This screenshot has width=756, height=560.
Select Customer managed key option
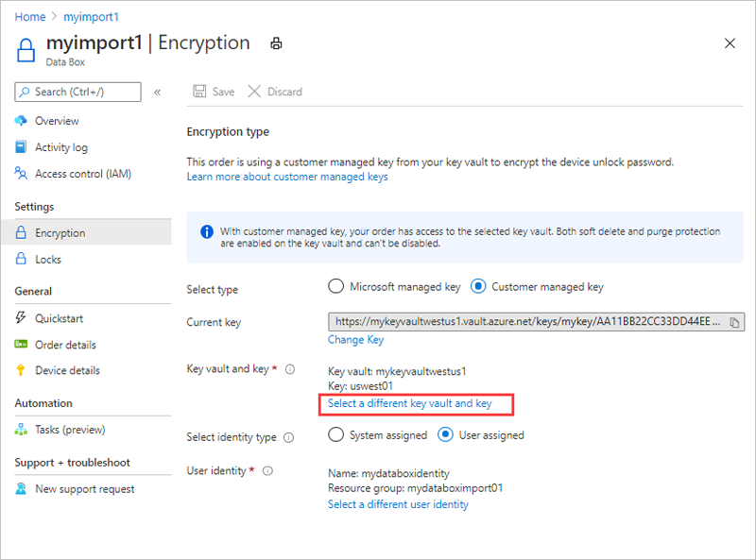click(478, 286)
